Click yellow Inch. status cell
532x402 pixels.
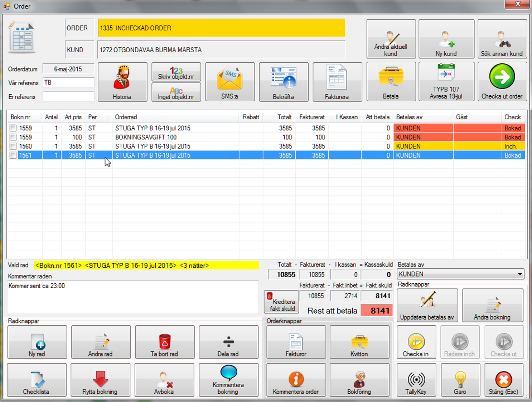[x=513, y=146]
